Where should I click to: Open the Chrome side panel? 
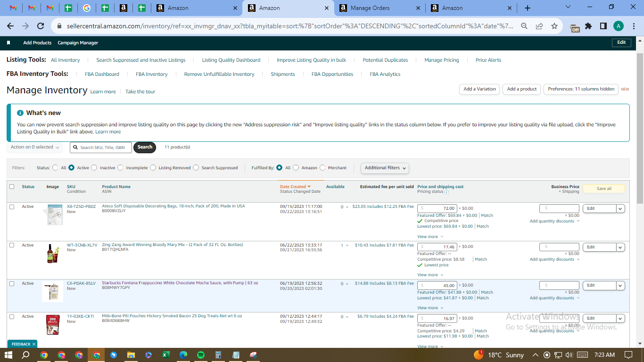603,26
